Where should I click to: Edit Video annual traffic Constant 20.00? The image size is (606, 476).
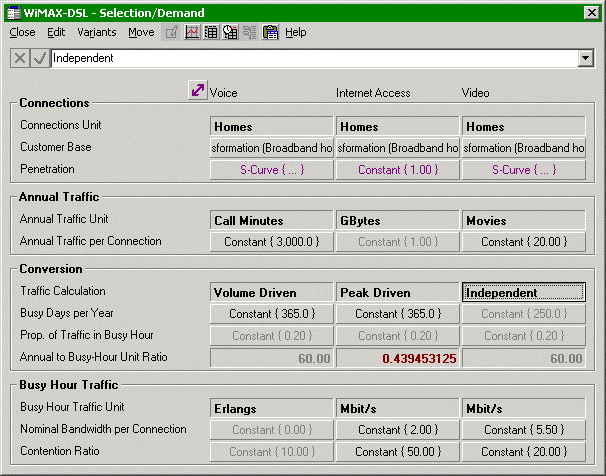click(x=524, y=242)
